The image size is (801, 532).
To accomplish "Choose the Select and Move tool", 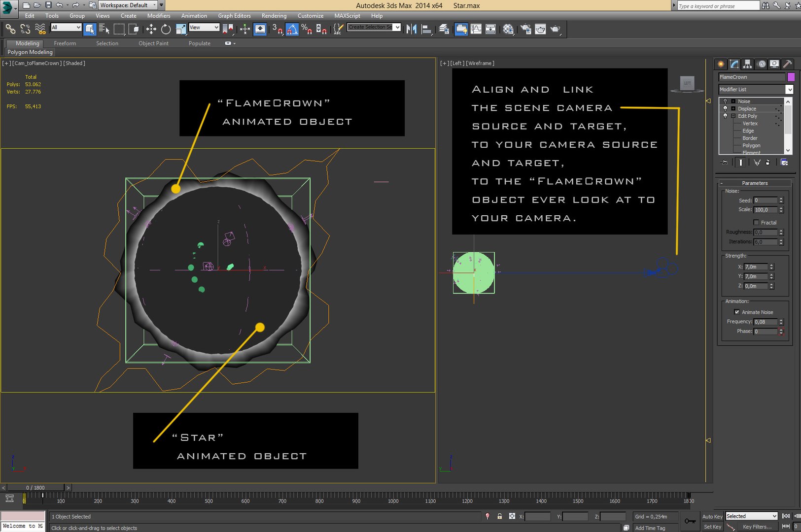I will click(x=151, y=29).
